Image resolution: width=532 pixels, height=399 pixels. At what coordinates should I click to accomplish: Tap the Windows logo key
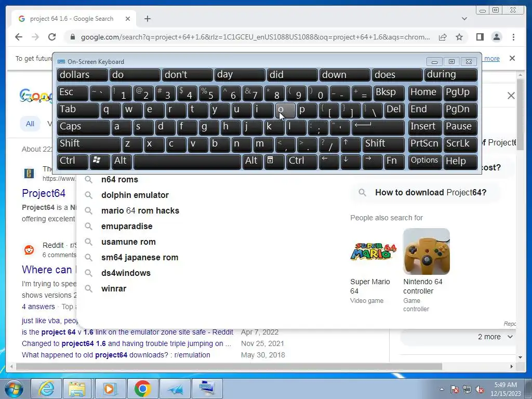[100, 162]
